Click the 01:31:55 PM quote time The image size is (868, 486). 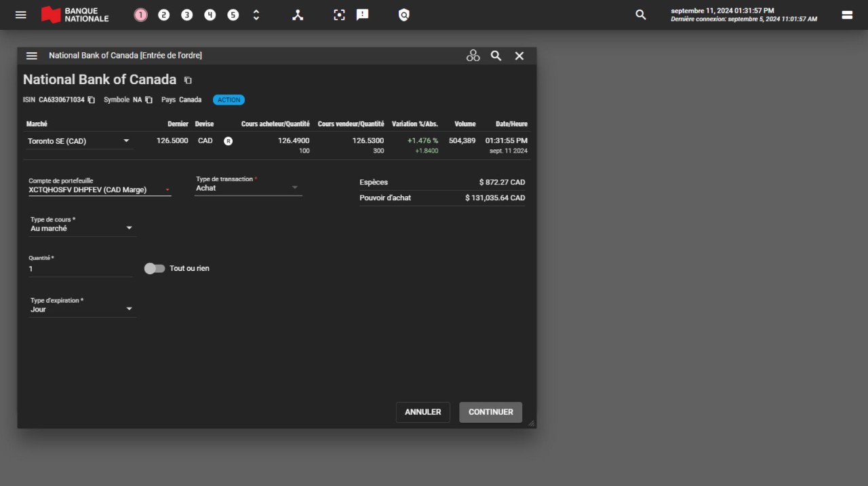[x=507, y=141]
